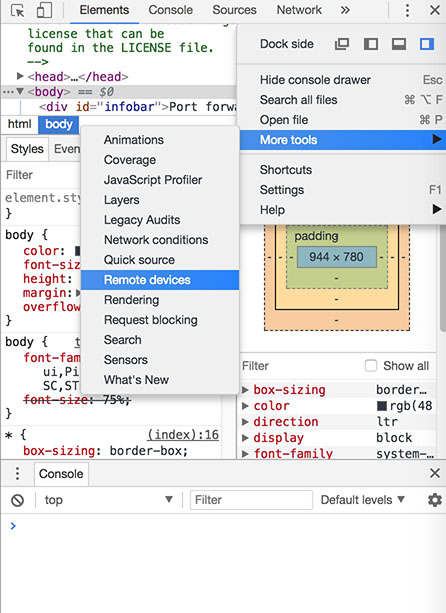This screenshot has height=613, width=446.
Task: Open Request blocking
Action: 160,320
